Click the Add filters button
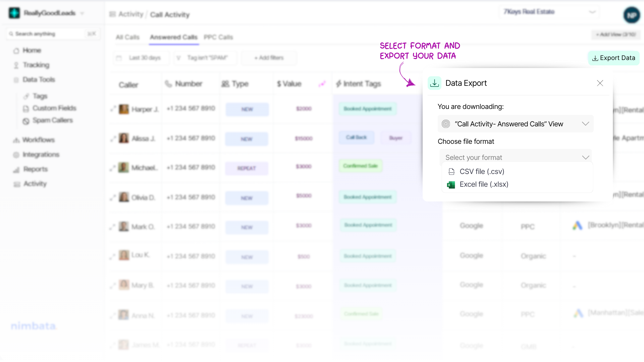The image size is (644, 362). coord(269,58)
